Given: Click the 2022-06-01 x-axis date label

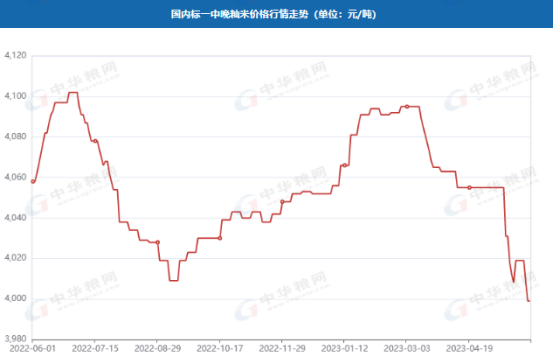Looking at the screenshot, I should [33, 349].
